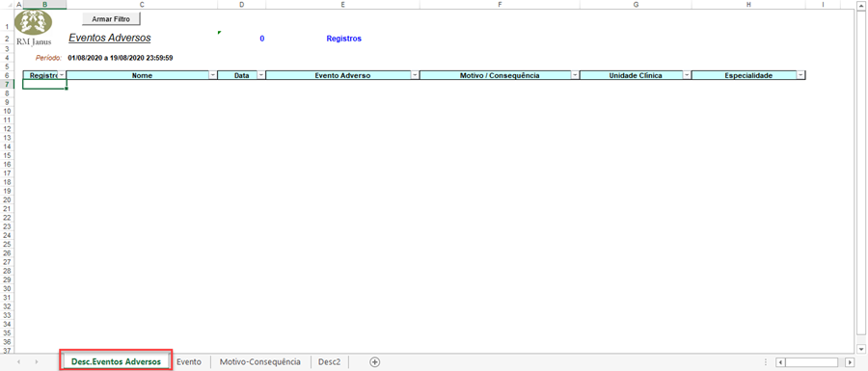
Task: Click the Nome column header cell
Action: (142, 75)
